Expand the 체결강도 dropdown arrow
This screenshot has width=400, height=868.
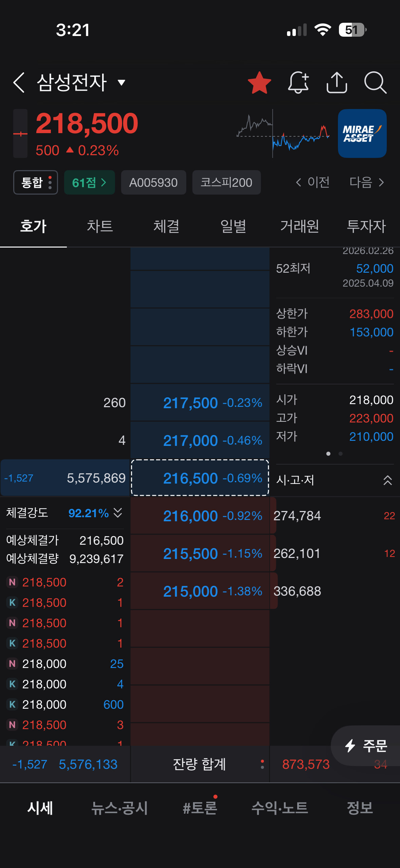(x=118, y=512)
